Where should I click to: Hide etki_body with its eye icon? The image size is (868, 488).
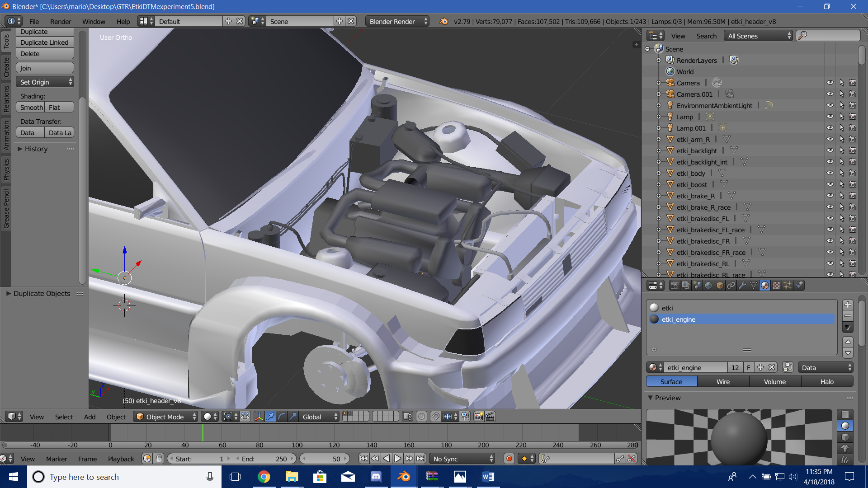click(x=830, y=173)
